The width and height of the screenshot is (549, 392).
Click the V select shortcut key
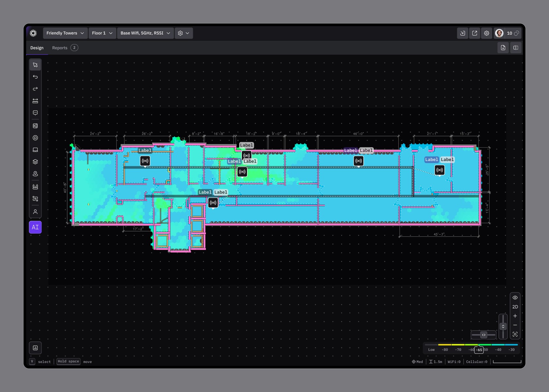click(x=32, y=361)
